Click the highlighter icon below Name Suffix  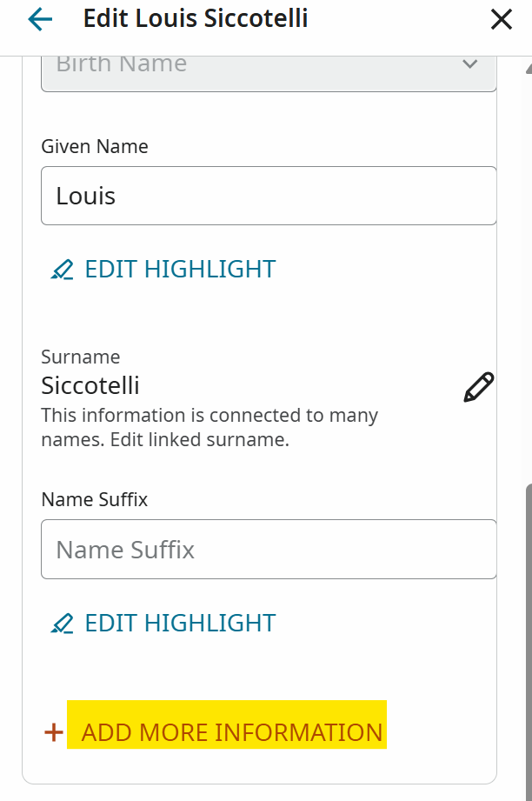62,624
